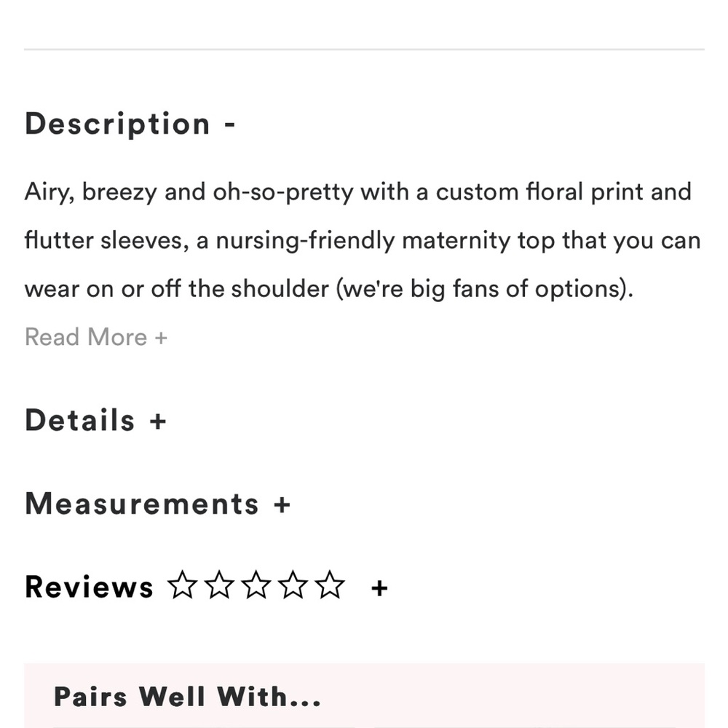Image resolution: width=728 pixels, height=728 pixels.
Task: Click the Description heading
Action: (117, 124)
